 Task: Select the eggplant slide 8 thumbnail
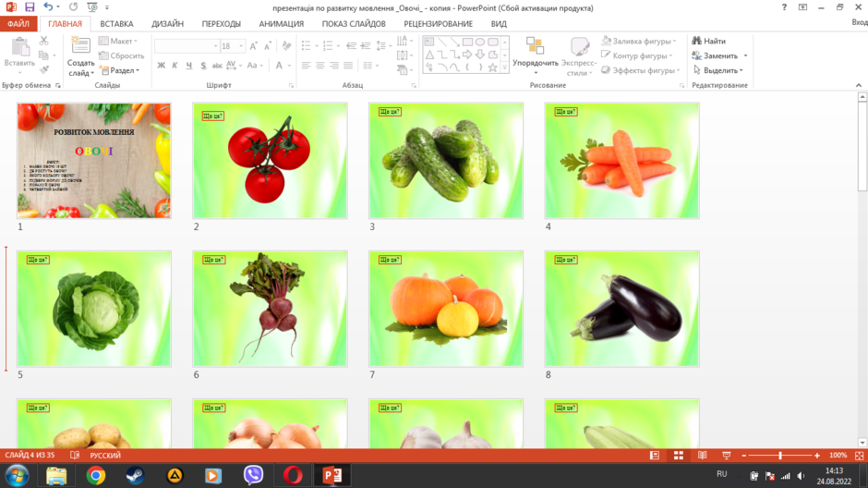coord(622,309)
